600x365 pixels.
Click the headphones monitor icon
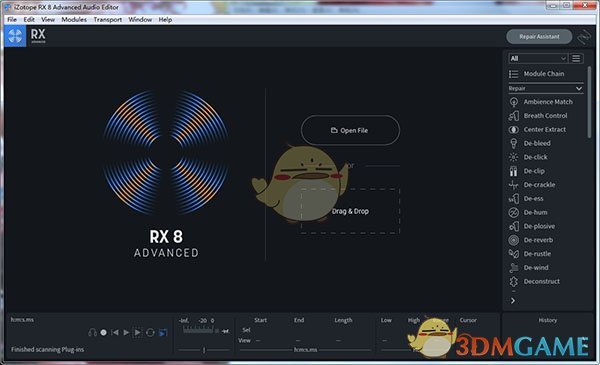point(92,332)
